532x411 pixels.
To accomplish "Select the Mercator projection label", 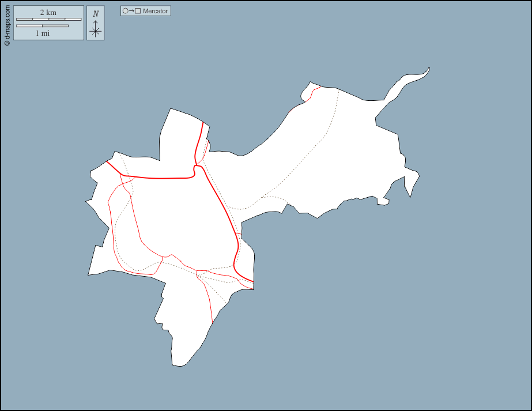I will pos(155,11).
